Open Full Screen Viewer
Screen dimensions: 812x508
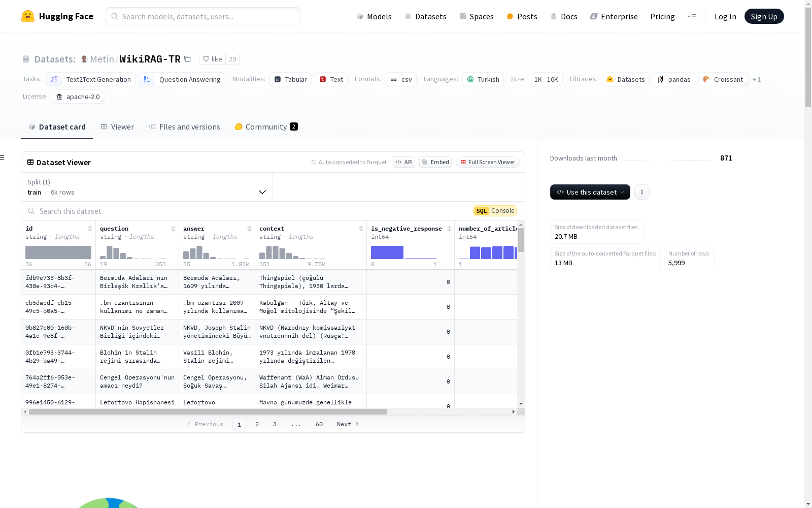click(488, 162)
